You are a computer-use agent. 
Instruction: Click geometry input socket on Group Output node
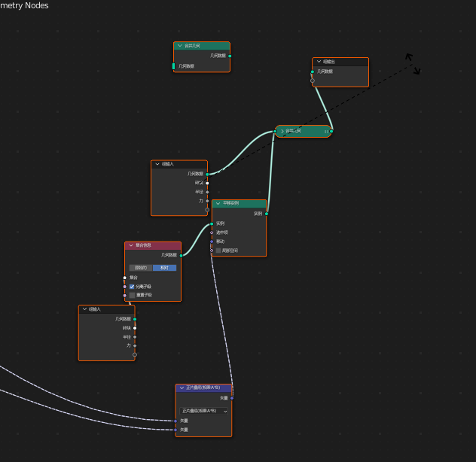(x=313, y=71)
